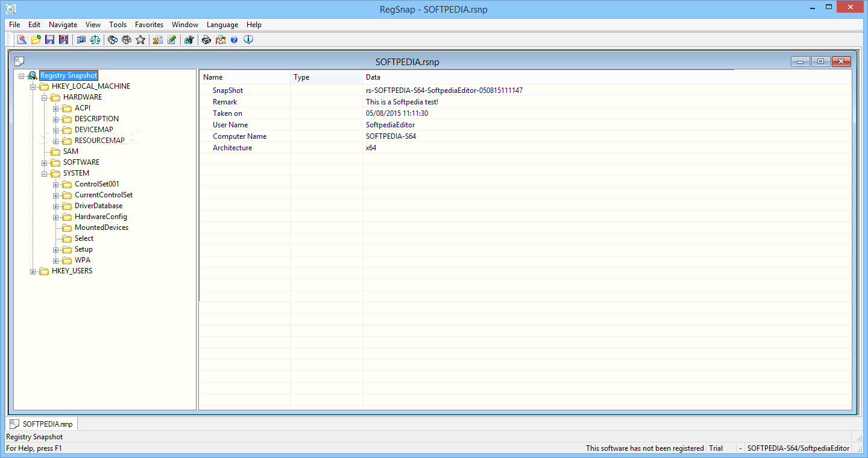Open the Navigate menu
This screenshot has height=458, width=868.
(x=63, y=25)
